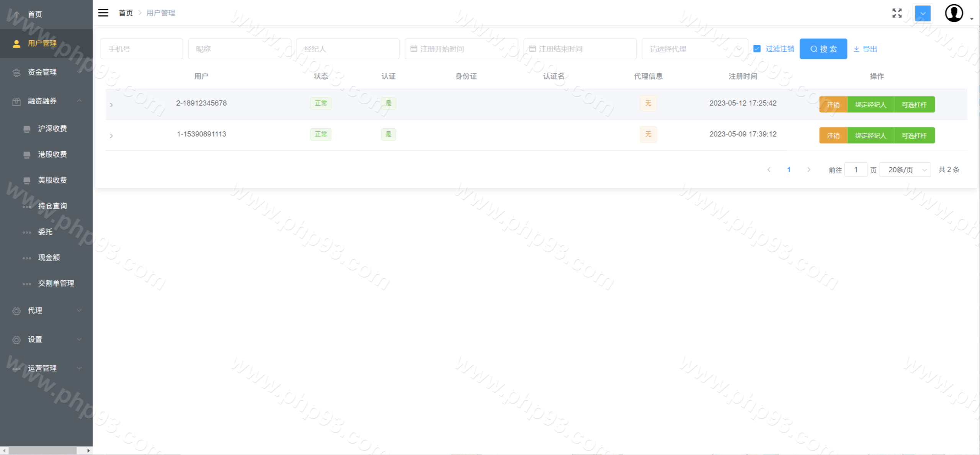Toggle fullscreen mode icon
The height and width of the screenshot is (455, 980).
point(897,13)
